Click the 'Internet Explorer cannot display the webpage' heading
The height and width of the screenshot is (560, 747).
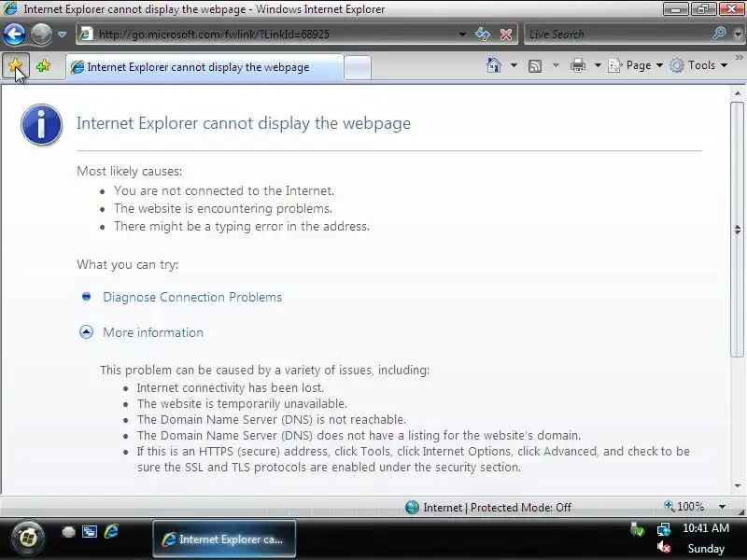point(244,123)
